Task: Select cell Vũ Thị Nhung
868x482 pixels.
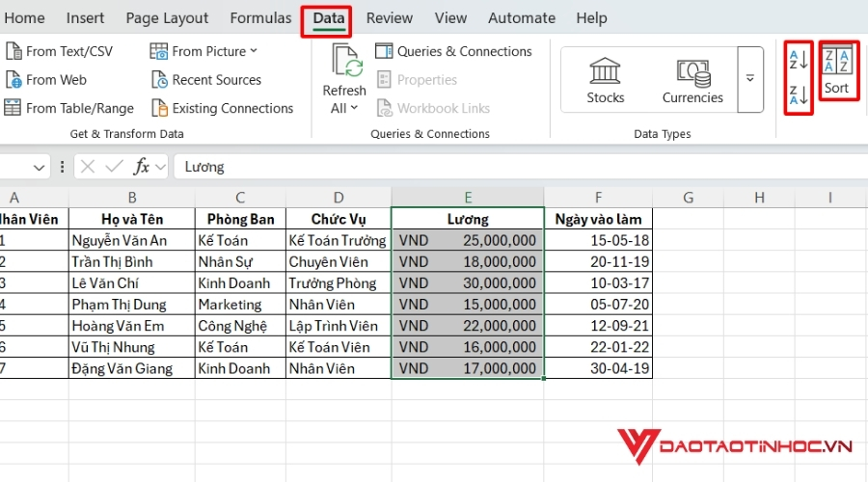Action: (132, 347)
